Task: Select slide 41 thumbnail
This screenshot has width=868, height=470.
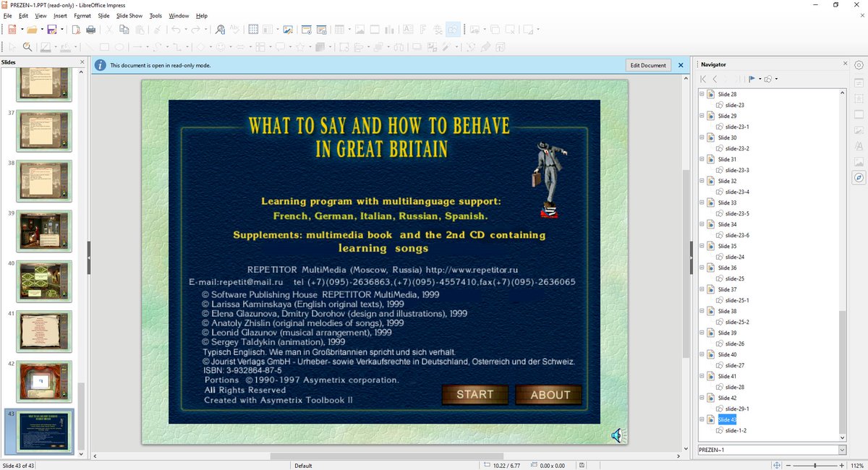Action: [44, 331]
